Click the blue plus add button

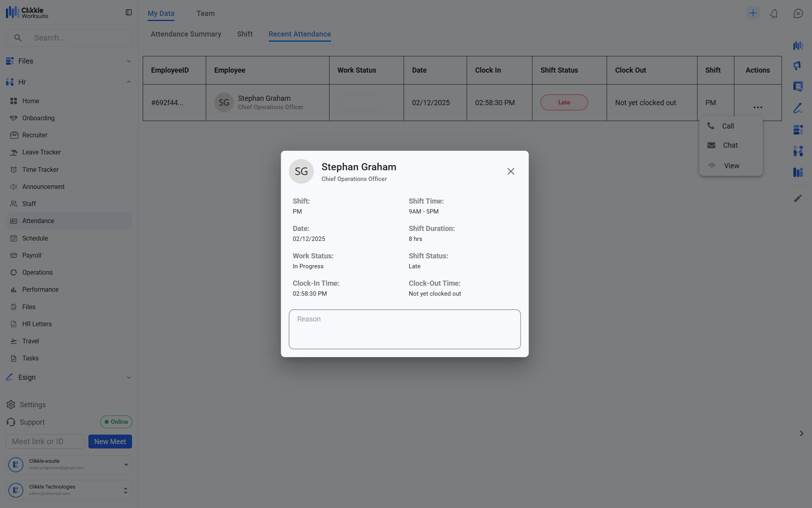[x=753, y=13]
